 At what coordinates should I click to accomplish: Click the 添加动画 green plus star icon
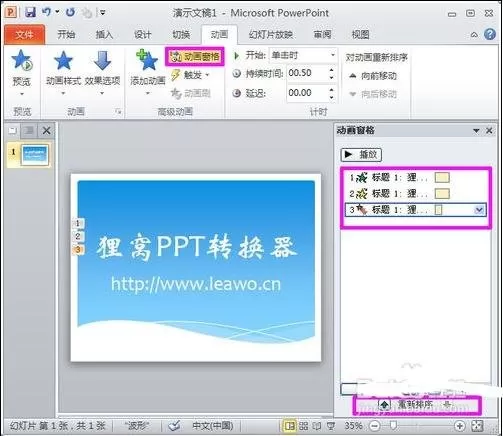[147, 60]
